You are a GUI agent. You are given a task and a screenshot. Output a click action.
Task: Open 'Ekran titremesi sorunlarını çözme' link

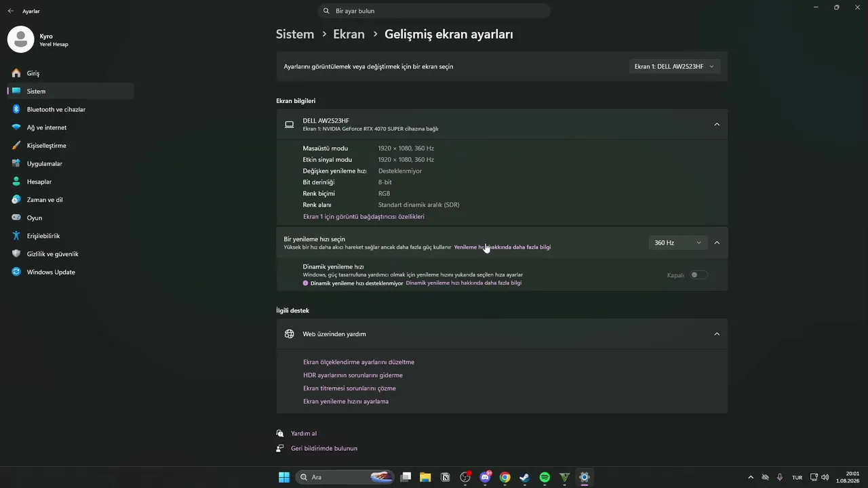pyautogui.click(x=349, y=388)
